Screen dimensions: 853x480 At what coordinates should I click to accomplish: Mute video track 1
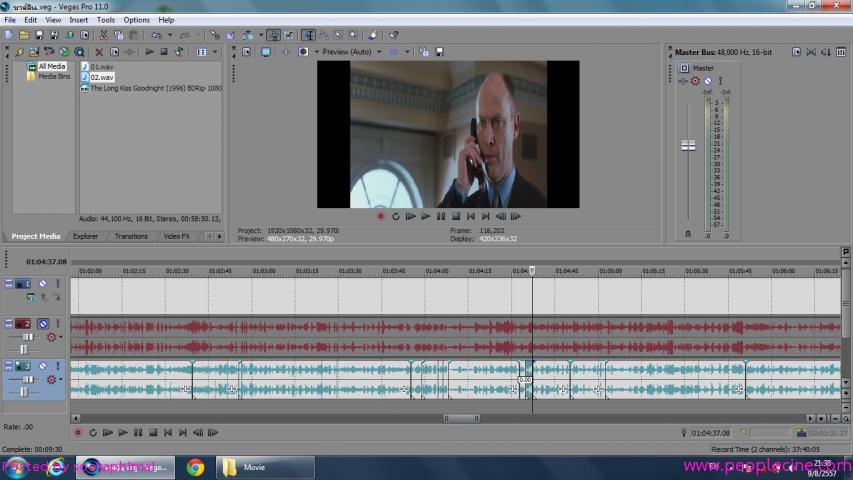click(42, 284)
